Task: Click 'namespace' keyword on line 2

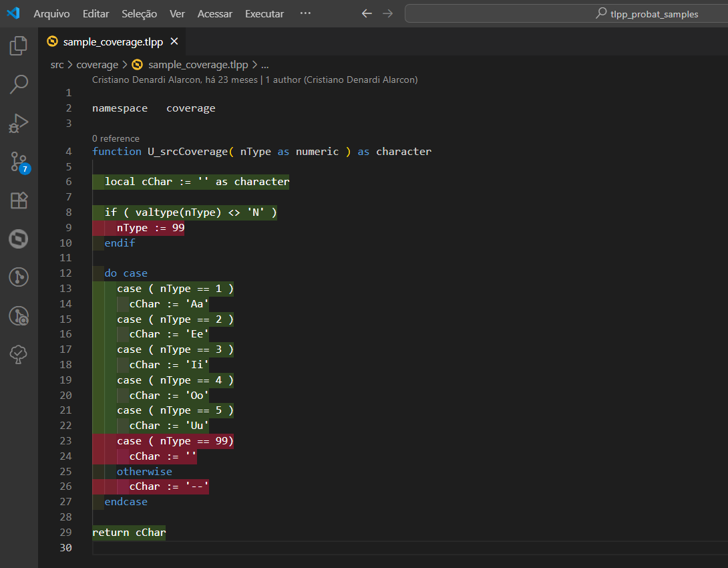Action: tap(120, 108)
